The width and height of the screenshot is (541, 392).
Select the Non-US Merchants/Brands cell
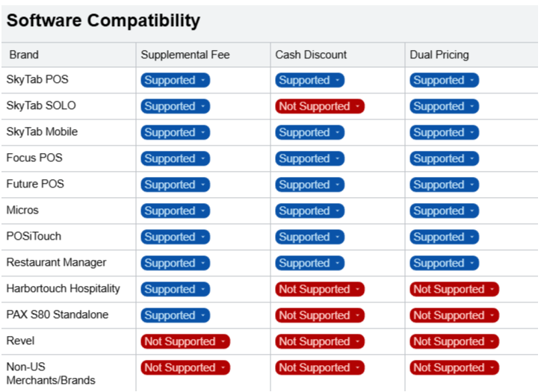pos(51,373)
